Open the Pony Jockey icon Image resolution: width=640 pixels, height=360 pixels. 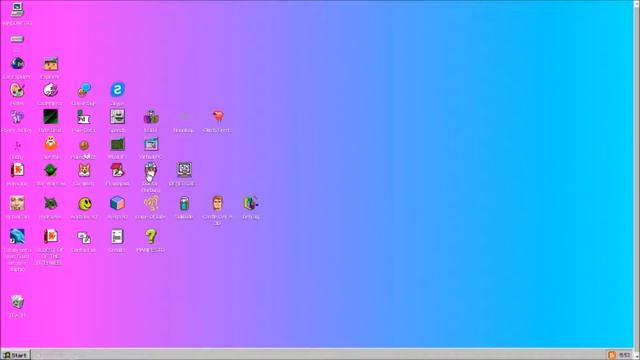point(17,117)
